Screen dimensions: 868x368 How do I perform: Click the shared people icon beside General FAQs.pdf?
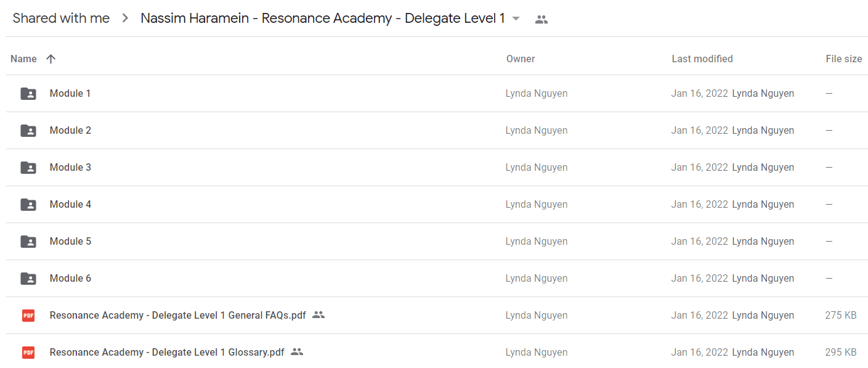[318, 315]
